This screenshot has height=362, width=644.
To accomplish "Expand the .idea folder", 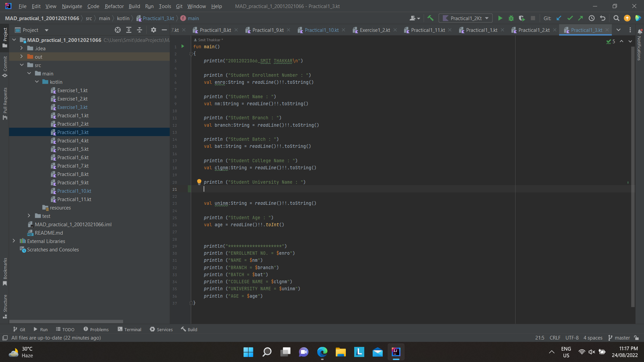I will [x=21, y=48].
